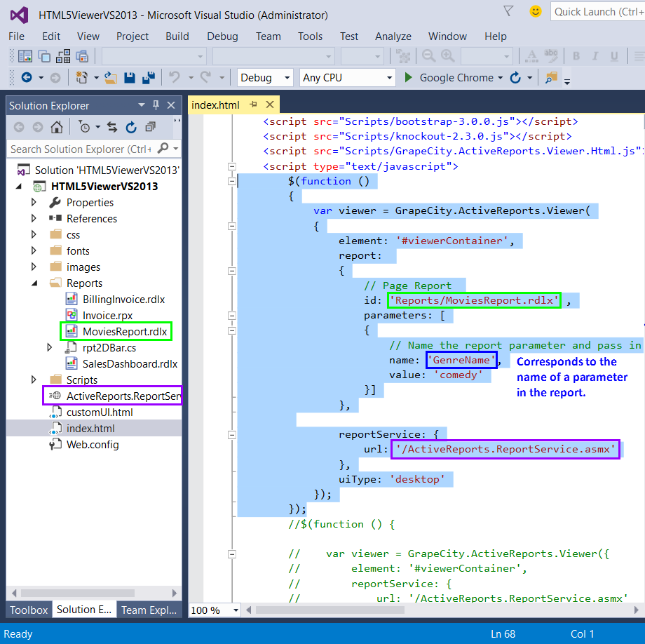Toggle Underline formatting icon

tap(614, 56)
